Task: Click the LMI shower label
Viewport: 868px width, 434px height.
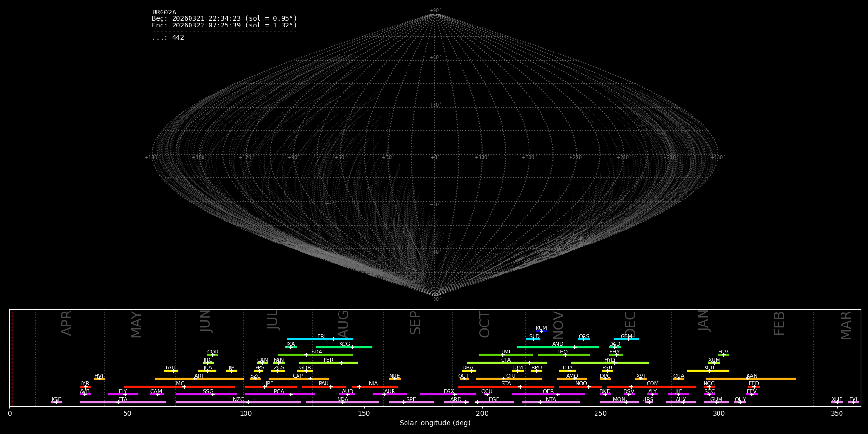Action: (x=505, y=352)
